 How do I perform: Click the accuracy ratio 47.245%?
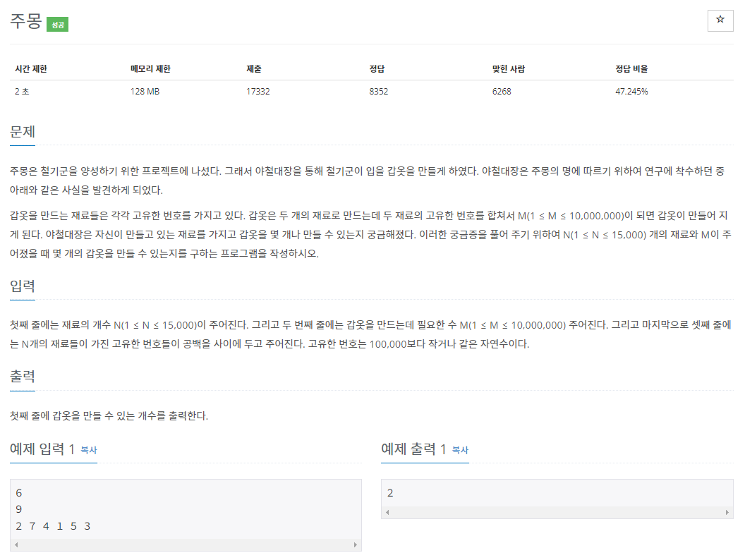point(631,91)
